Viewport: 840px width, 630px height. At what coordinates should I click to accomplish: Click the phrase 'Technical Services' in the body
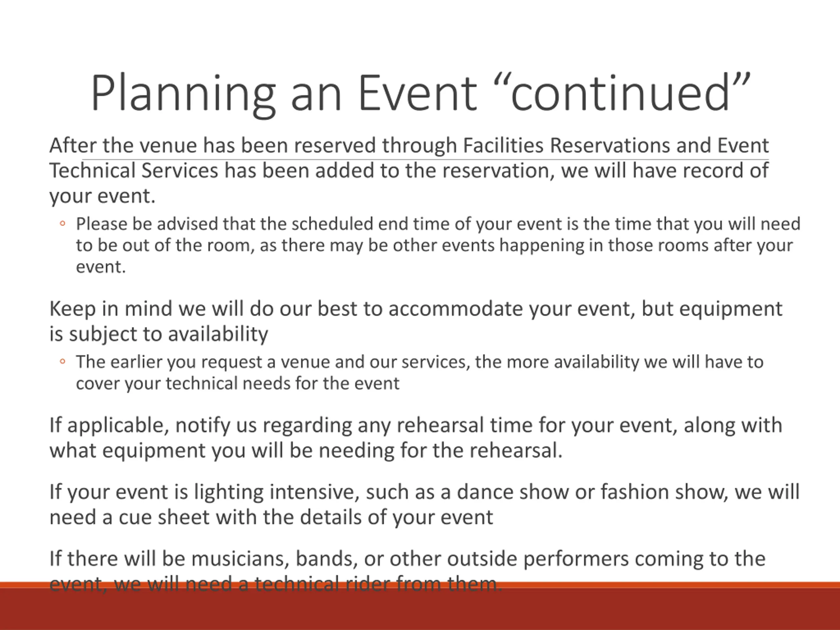coord(134,171)
